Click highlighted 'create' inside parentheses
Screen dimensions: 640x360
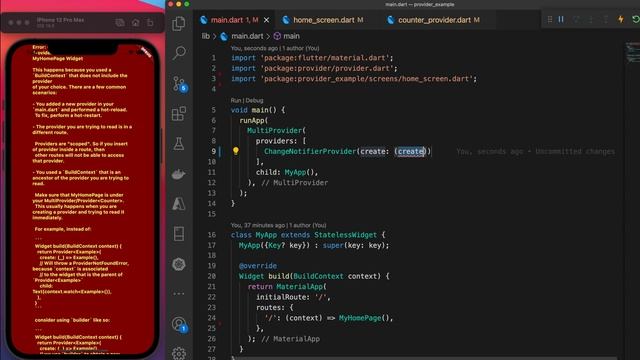[411, 151]
